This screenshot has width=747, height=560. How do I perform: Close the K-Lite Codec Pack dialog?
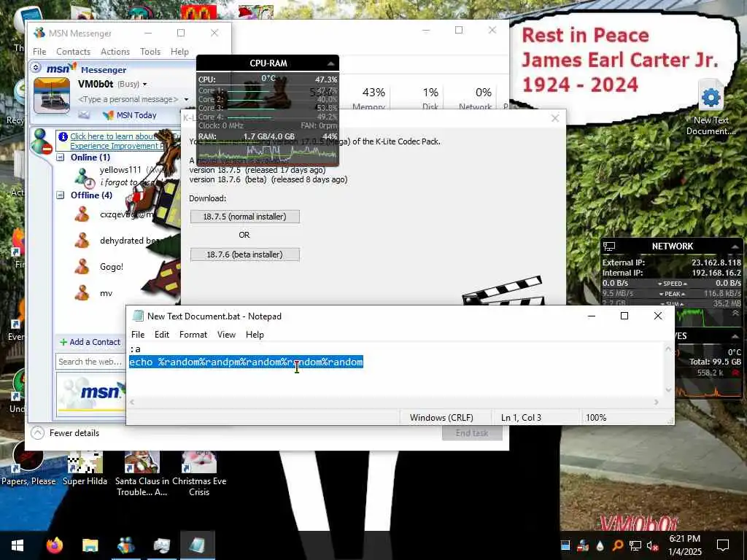pos(555,118)
